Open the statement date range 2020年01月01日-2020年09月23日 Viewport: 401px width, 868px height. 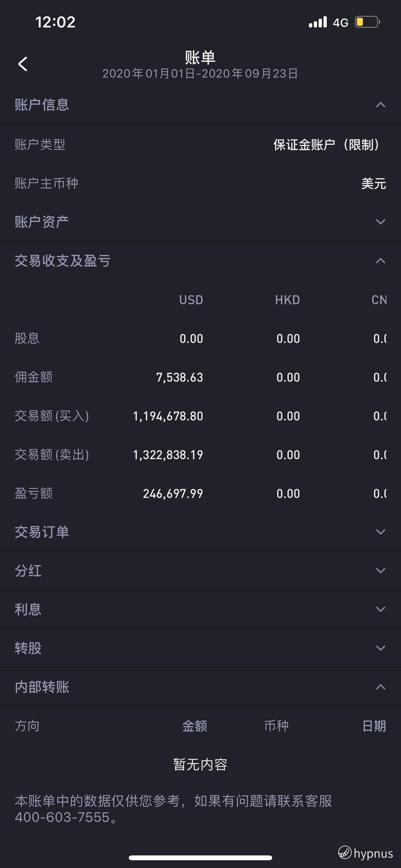pyautogui.click(x=200, y=73)
